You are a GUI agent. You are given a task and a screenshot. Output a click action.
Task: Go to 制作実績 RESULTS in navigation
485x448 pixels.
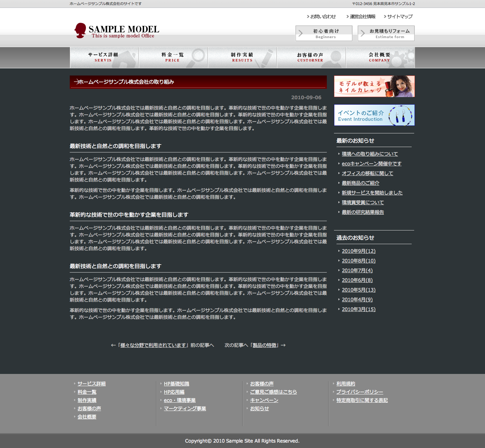(x=242, y=58)
